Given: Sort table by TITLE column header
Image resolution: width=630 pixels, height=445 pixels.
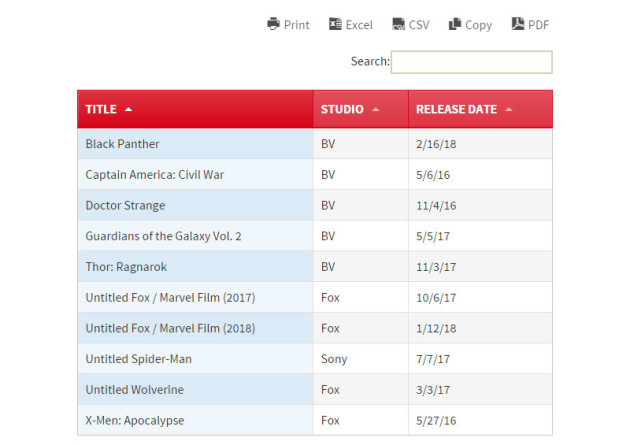Looking at the screenshot, I should point(195,109).
